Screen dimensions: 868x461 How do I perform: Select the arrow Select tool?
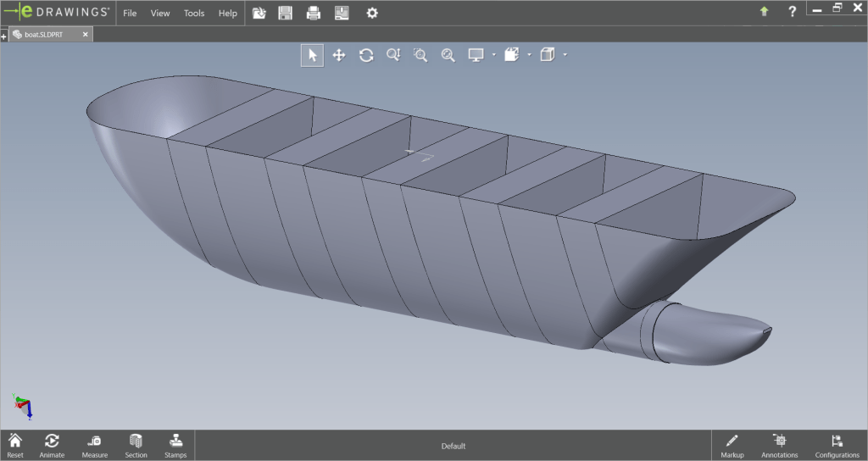pyautogui.click(x=312, y=55)
